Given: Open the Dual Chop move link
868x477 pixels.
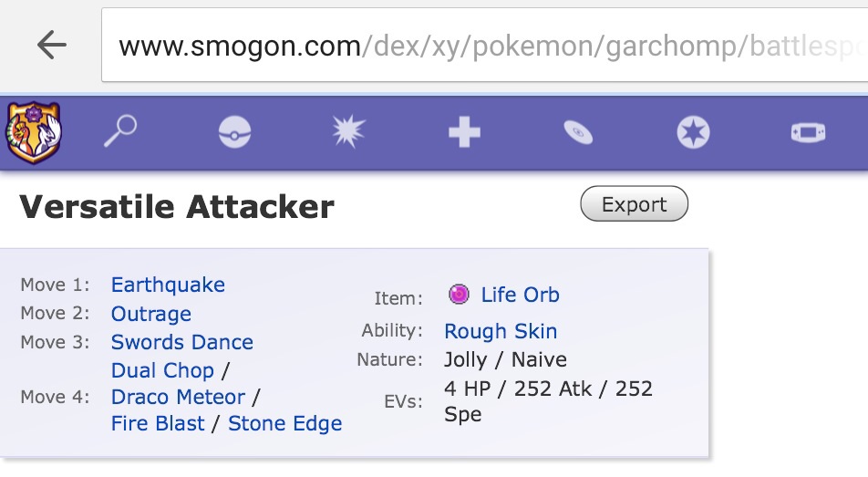Looking at the screenshot, I should [x=162, y=370].
